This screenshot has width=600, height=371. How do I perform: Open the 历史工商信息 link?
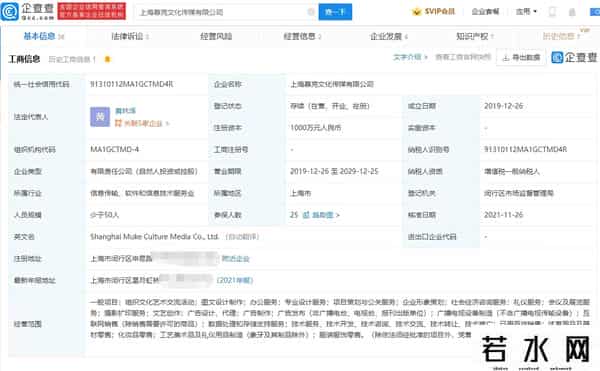point(72,59)
